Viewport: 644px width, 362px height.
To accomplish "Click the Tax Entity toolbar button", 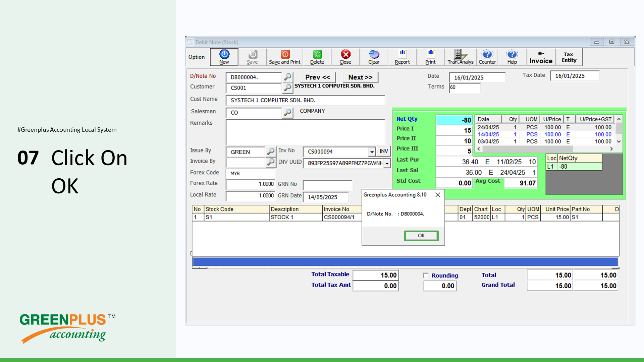I will (x=569, y=57).
